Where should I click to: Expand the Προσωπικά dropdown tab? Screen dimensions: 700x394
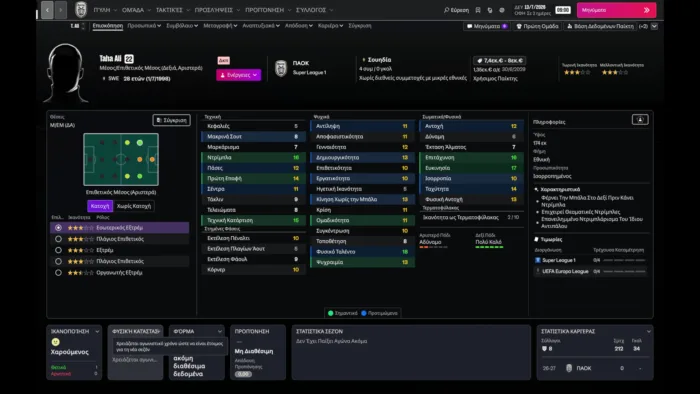coord(144,26)
